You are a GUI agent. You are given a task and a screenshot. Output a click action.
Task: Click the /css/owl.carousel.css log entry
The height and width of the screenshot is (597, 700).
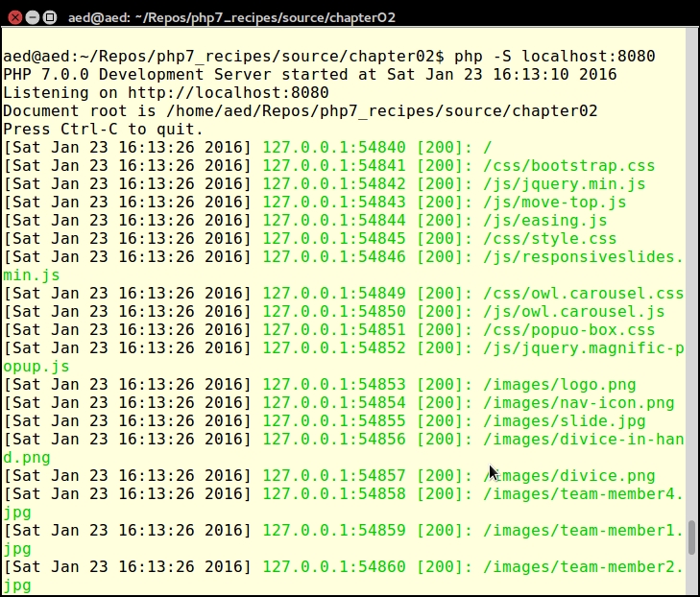584,294
